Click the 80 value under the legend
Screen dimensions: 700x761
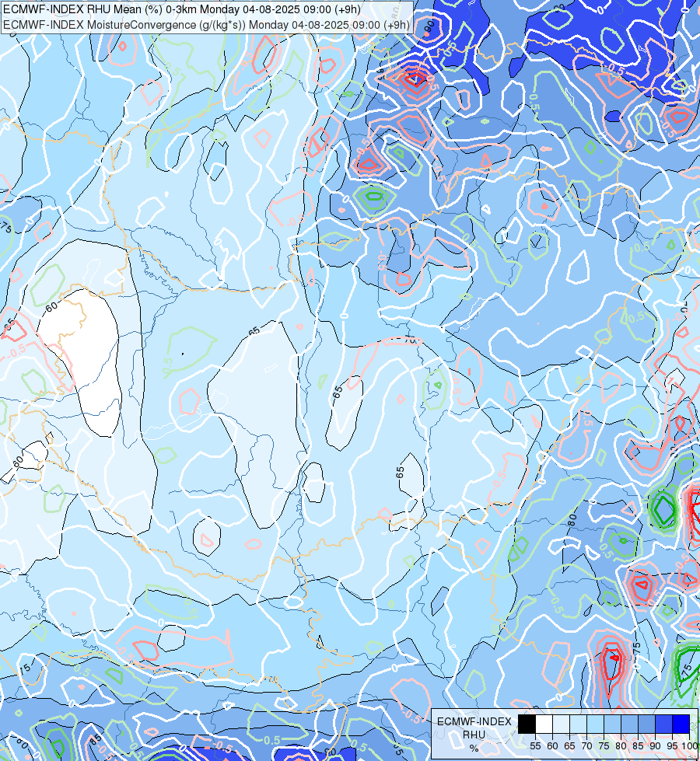click(x=621, y=746)
